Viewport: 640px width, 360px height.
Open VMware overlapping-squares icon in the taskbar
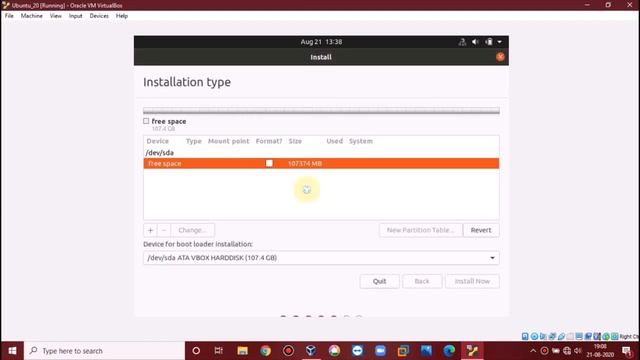[403, 351]
